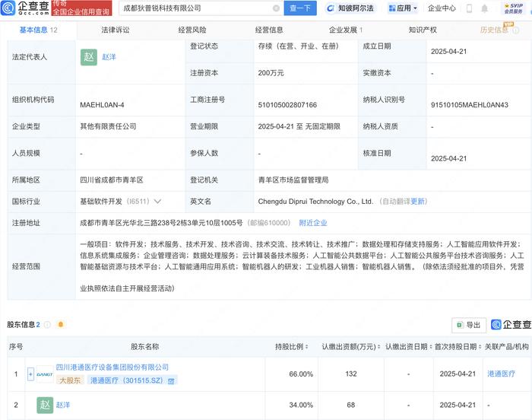Open SVIP member services badge
This screenshot has width=532, height=420.
tap(513, 8)
